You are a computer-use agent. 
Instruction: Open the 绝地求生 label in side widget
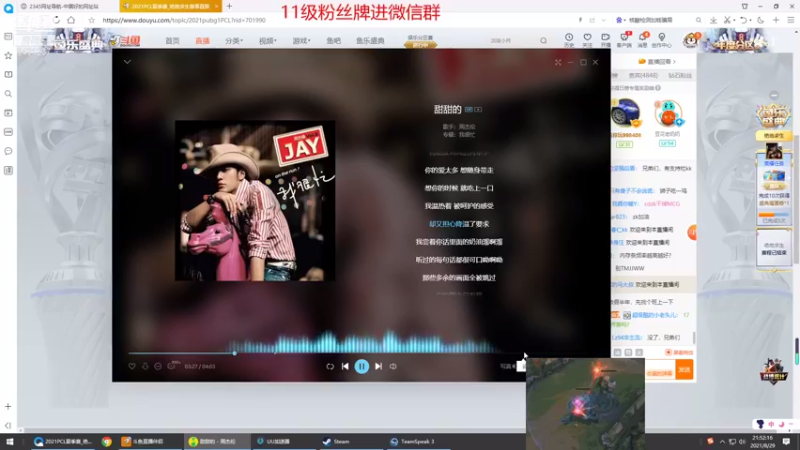tap(774, 136)
